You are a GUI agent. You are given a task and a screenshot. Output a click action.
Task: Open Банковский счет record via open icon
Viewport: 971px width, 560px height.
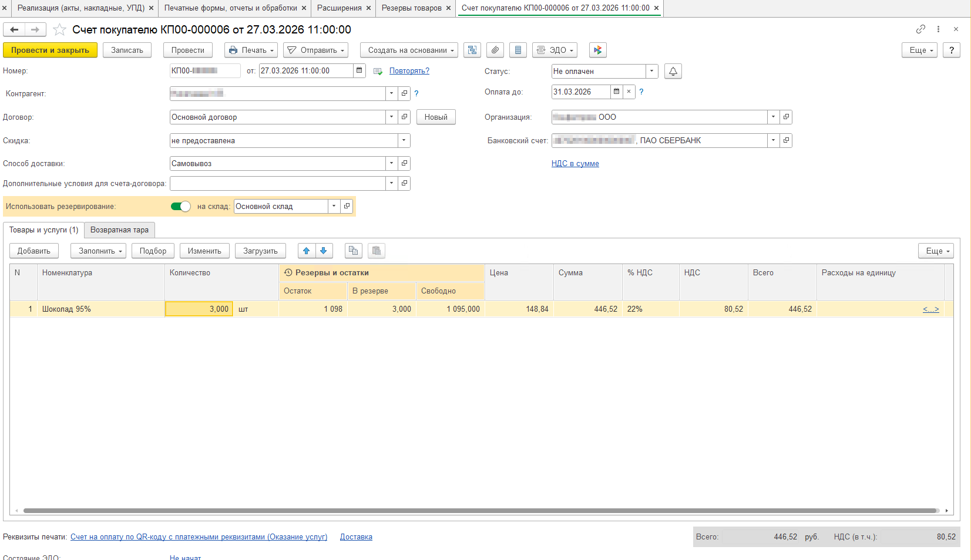tap(786, 140)
